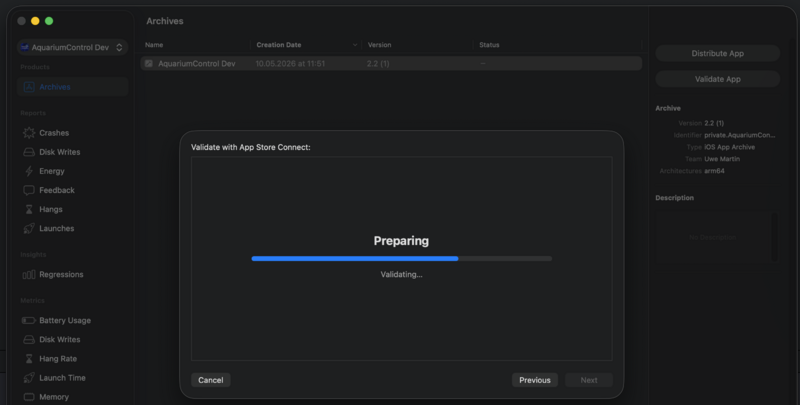Click the green zoom window button
Viewport: 800px width, 405px height.
[x=49, y=21]
